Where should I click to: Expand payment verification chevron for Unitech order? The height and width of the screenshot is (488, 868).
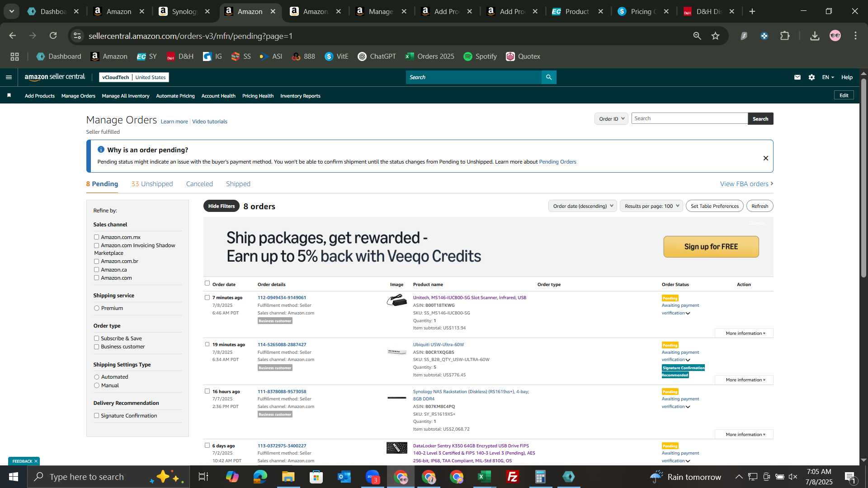tap(688, 313)
